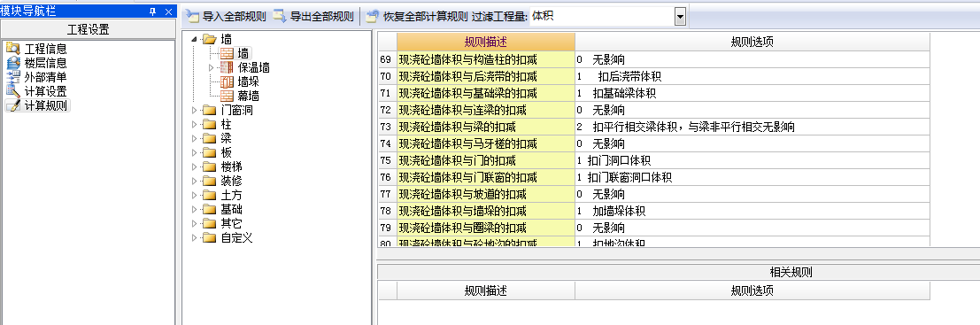The image size is (980, 325).
Task: Click the 规则描述 column header in top table
Action: point(486,42)
